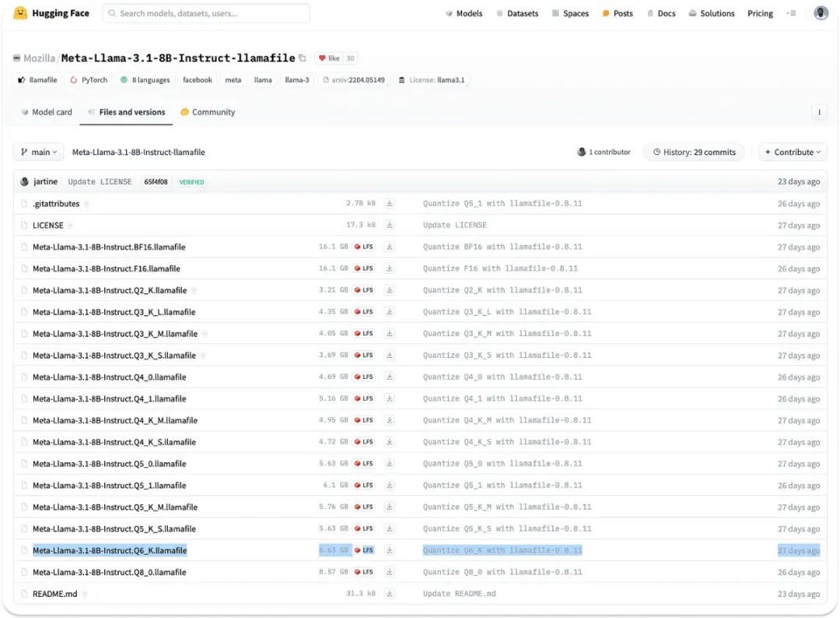Image resolution: width=840 pixels, height=618 pixels.
Task: Download the Q3_K_M.llamafile
Action: 390,333
